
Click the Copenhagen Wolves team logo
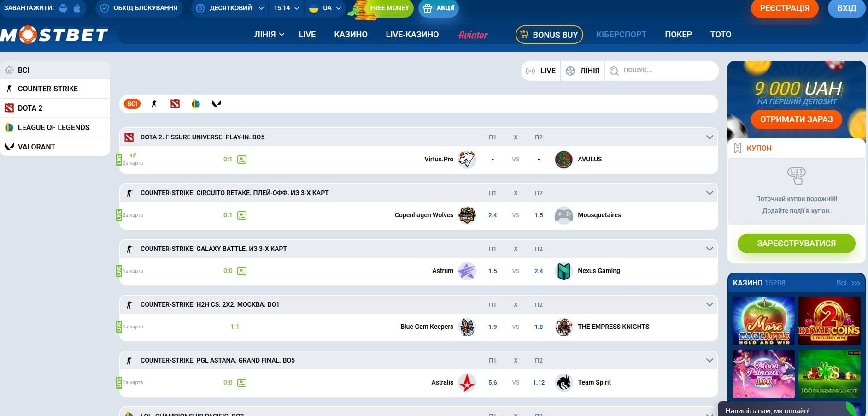[467, 215]
